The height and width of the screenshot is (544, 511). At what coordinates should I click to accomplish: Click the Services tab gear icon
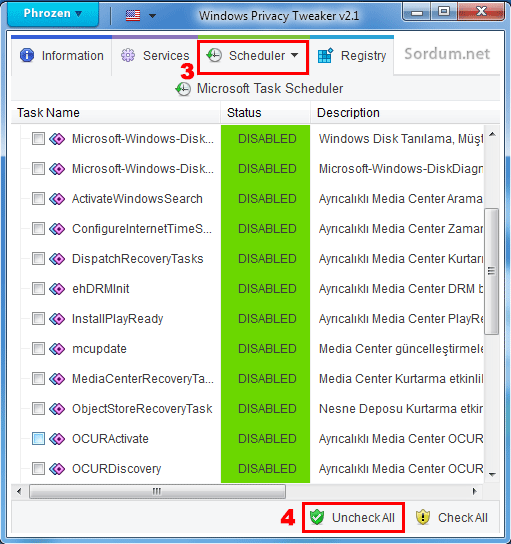tap(128, 56)
